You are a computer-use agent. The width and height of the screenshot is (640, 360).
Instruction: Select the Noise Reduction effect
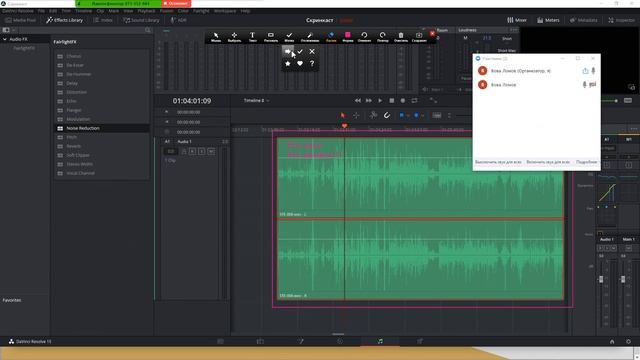point(102,128)
